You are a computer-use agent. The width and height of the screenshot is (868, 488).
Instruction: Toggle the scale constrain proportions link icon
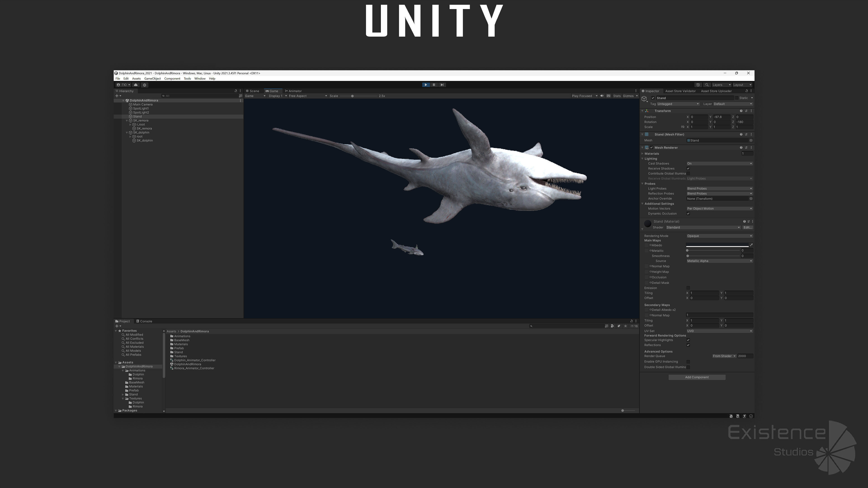click(x=683, y=127)
